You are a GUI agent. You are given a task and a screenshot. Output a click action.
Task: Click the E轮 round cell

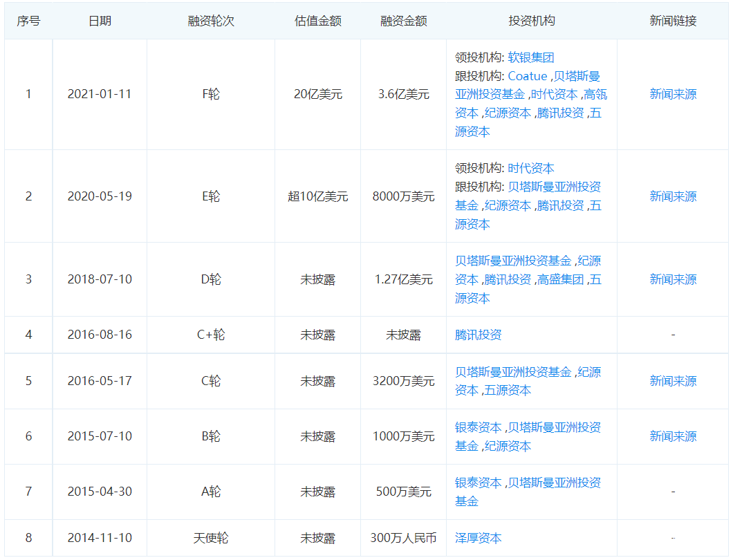[x=211, y=196]
